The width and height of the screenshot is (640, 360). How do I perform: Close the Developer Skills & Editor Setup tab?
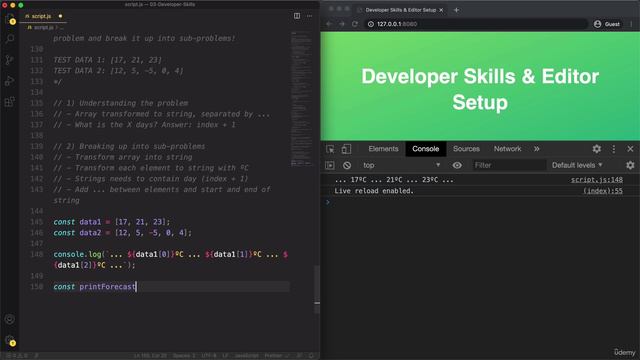point(441,10)
